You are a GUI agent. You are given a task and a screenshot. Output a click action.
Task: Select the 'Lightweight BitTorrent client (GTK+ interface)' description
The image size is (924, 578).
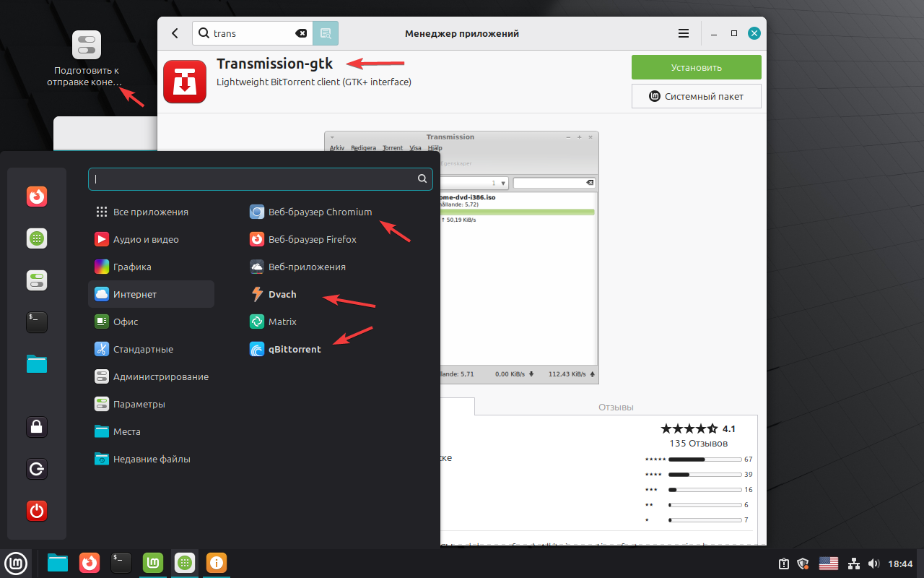(314, 82)
